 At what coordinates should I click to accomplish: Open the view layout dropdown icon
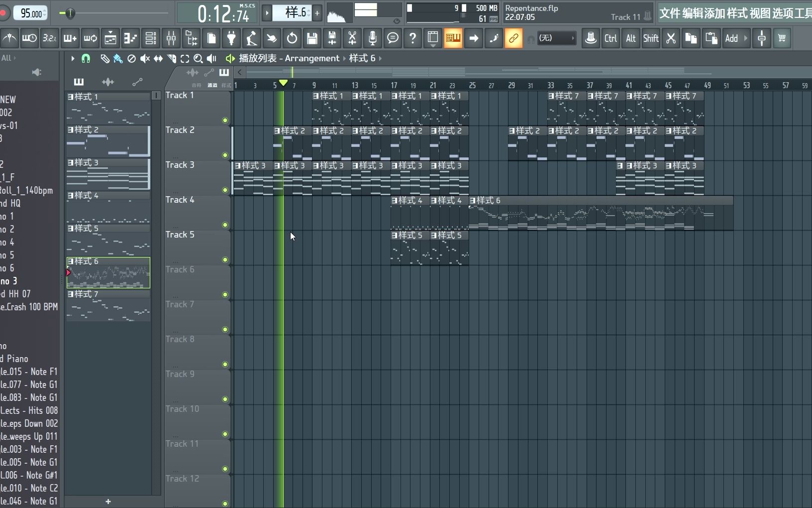click(x=433, y=38)
